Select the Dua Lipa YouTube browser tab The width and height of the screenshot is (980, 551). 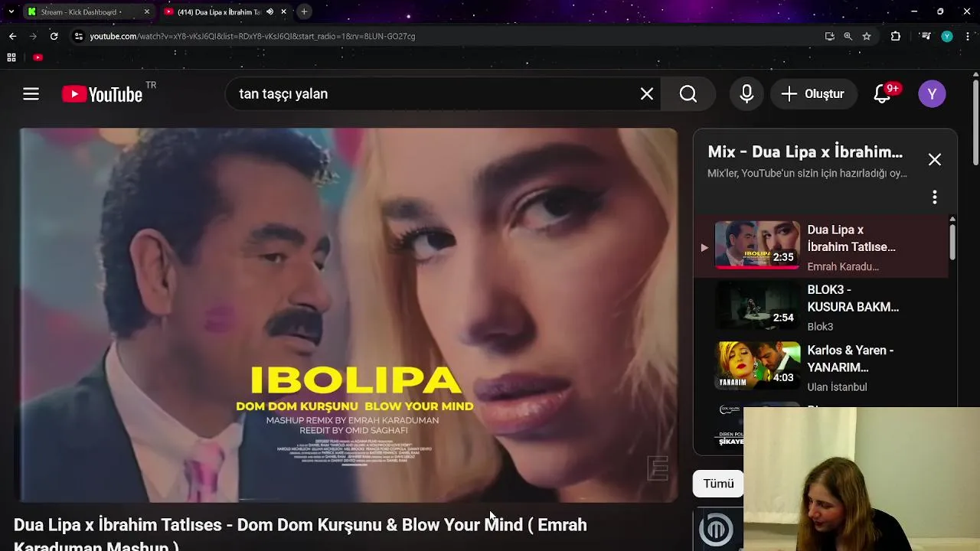point(218,12)
